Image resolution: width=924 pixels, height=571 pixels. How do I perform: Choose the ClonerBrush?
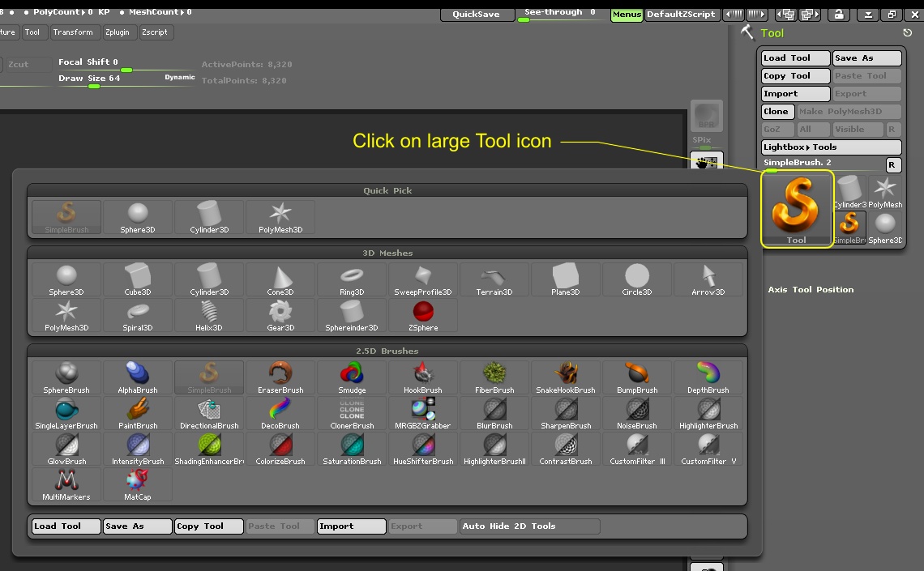pos(352,414)
